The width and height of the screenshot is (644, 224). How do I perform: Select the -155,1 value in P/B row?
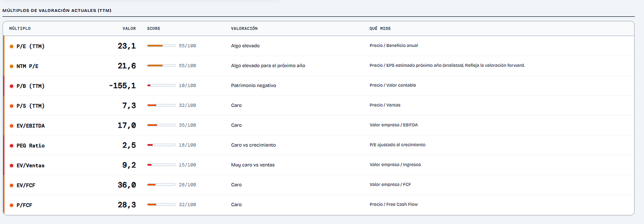pos(123,86)
